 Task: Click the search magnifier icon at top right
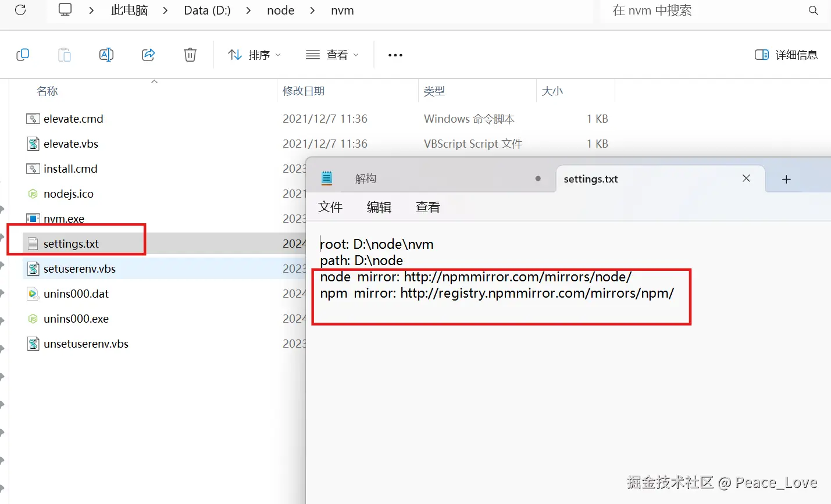point(812,10)
